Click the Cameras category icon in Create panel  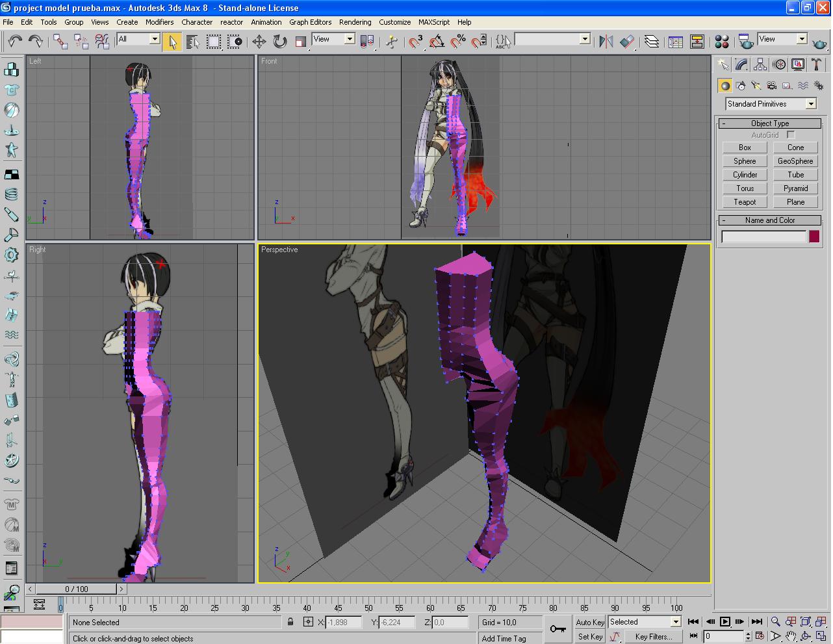[771, 85]
